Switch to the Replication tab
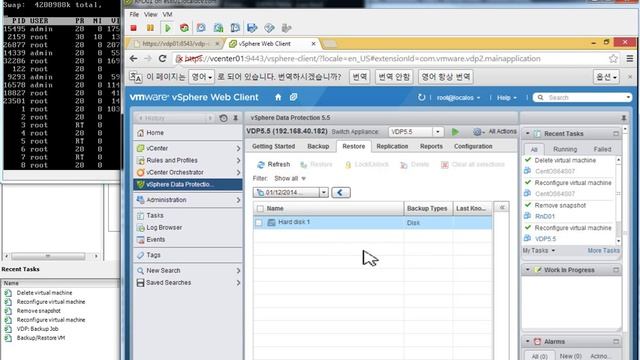This screenshot has height=360, width=640. tap(392, 147)
